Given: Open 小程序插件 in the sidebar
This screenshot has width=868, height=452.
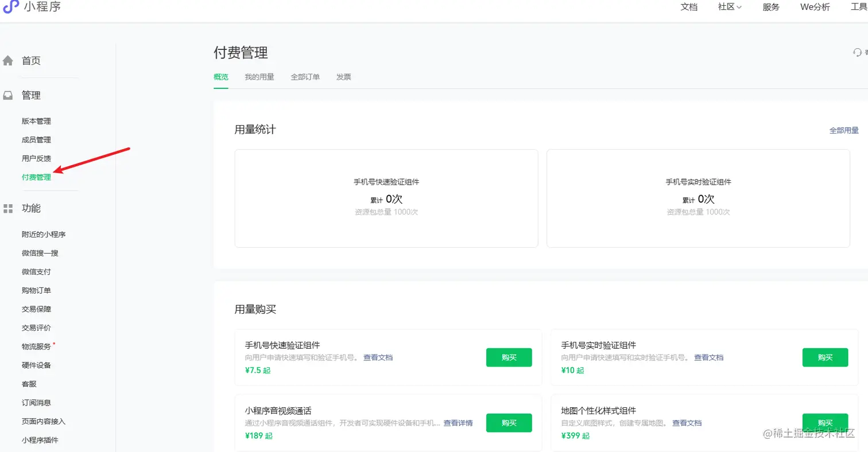Looking at the screenshot, I should (40, 440).
